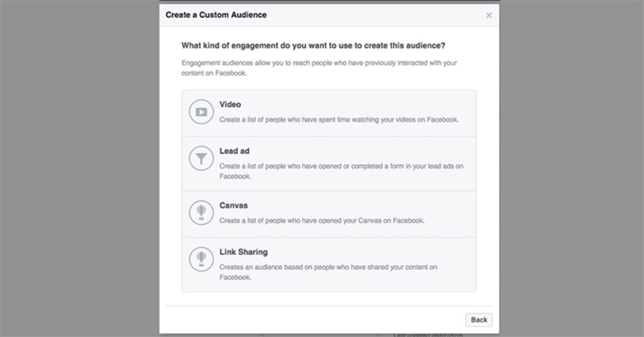This screenshot has height=337, width=644.
Task: Click the dialog title 'Create a Custom Audience'
Action: click(x=216, y=15)
